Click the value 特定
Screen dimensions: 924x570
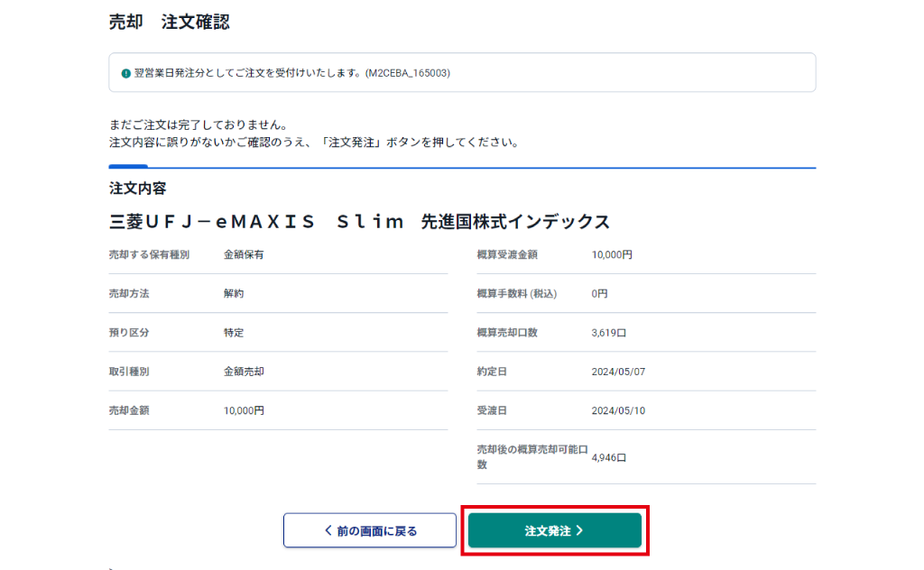tap(234, 333)
